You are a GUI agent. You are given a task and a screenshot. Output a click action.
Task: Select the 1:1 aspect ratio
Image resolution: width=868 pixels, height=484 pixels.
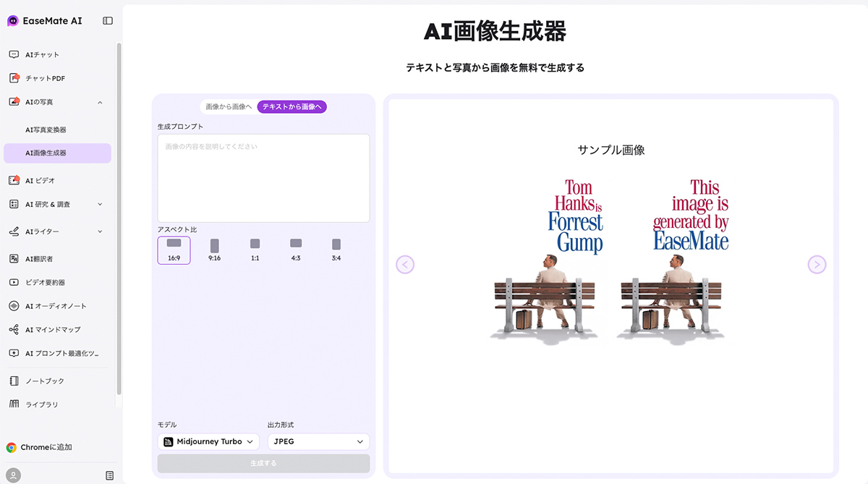click(x=255, y=250)
